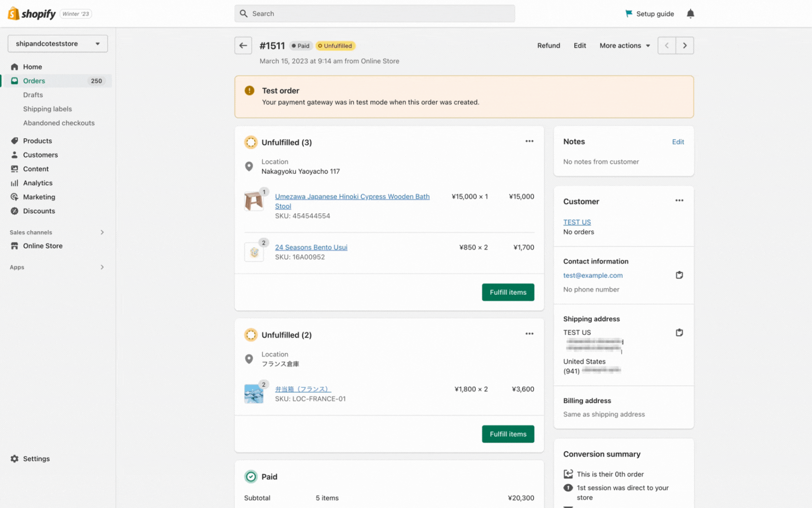Expand the More actions dropdown

(x=624, y=45)
